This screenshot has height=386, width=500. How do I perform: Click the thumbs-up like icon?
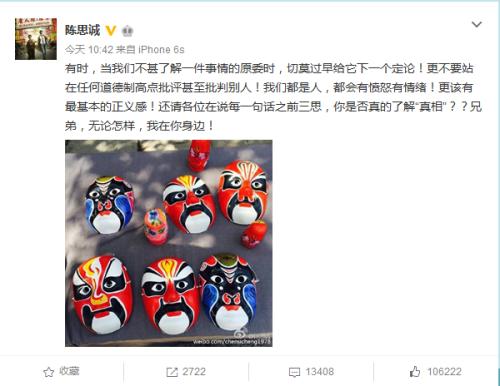(415, 371)
